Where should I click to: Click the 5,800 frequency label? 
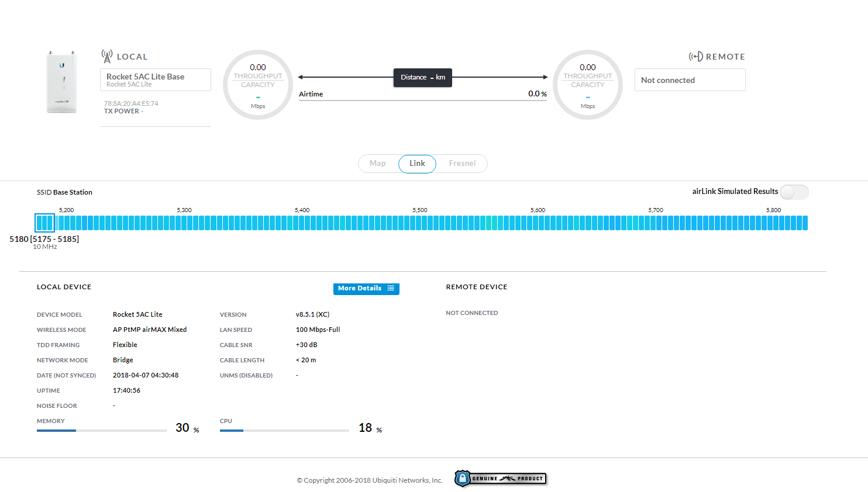[774, 210]
